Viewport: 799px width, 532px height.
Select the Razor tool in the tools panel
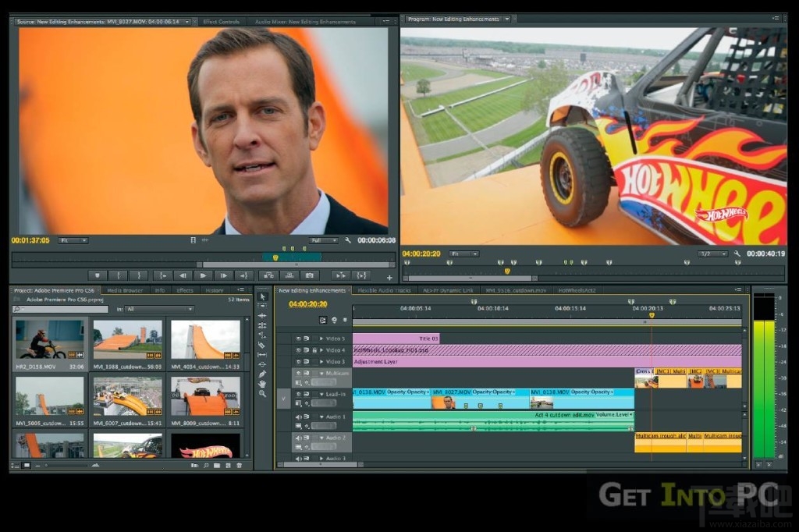(x=262, y=345)
